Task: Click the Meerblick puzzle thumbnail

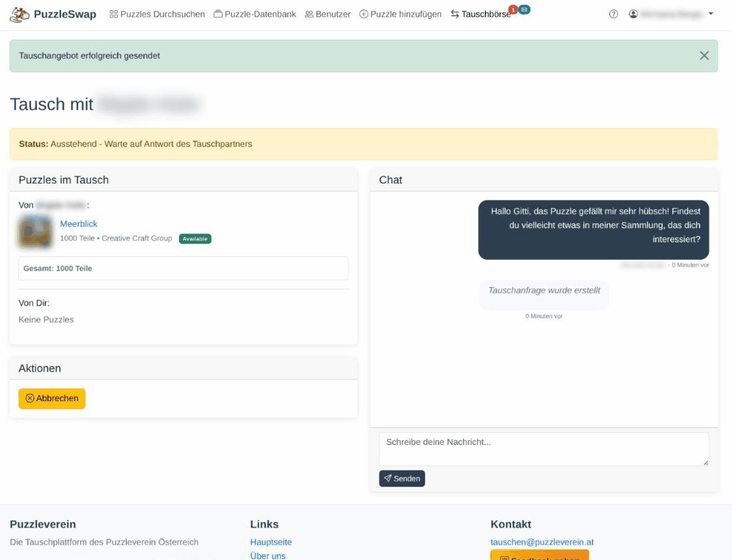Action: [36, 232]
